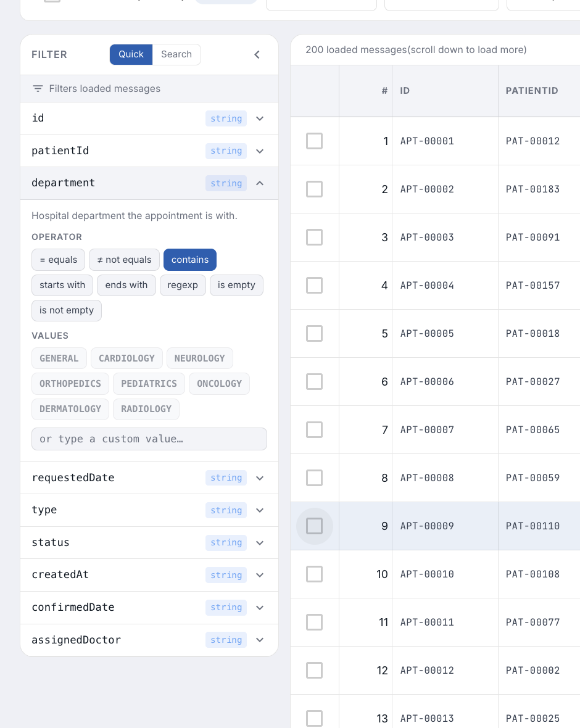The height and width of the screenshot is (728, 580).
Task: Switch to the Search filter tab
Action: pos(176,54)
